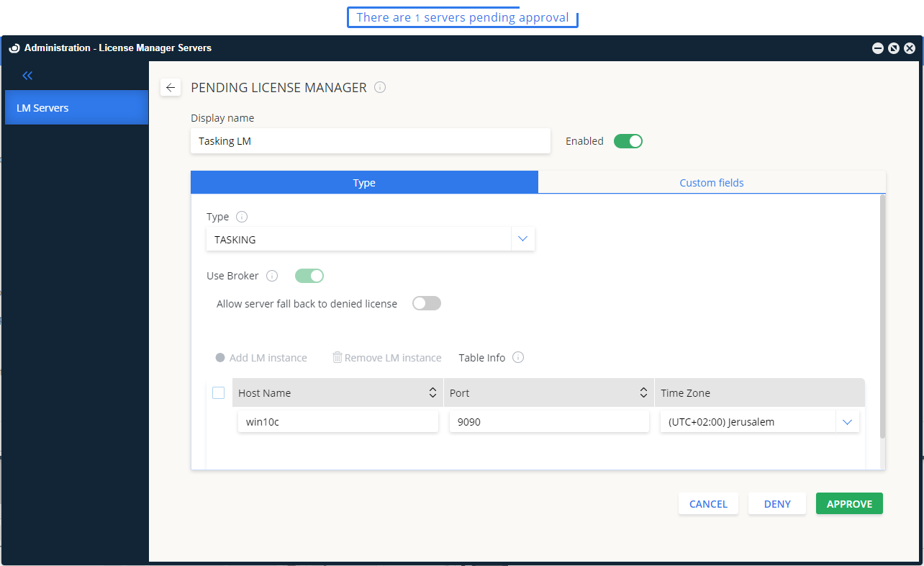
Task: Switch to the Custom fields tab
Action: click(x=711, y=183)
